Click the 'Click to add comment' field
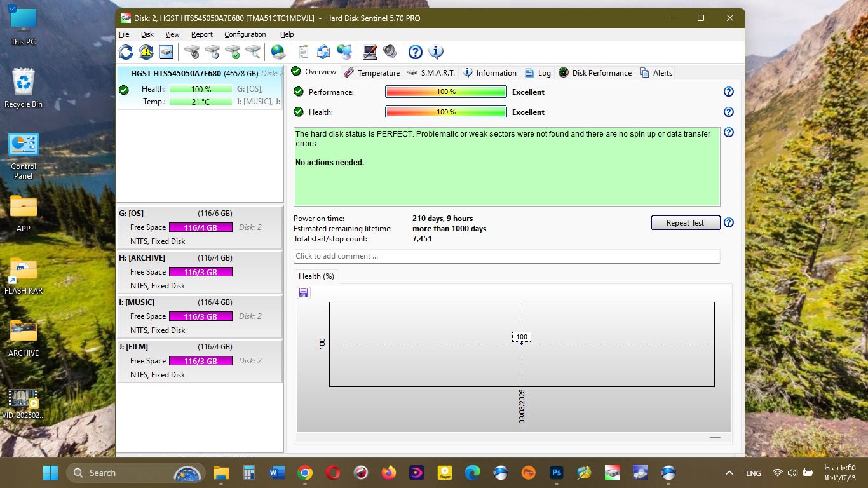The height and width of the screenshot is (488, 868). (x=506, y=256)
